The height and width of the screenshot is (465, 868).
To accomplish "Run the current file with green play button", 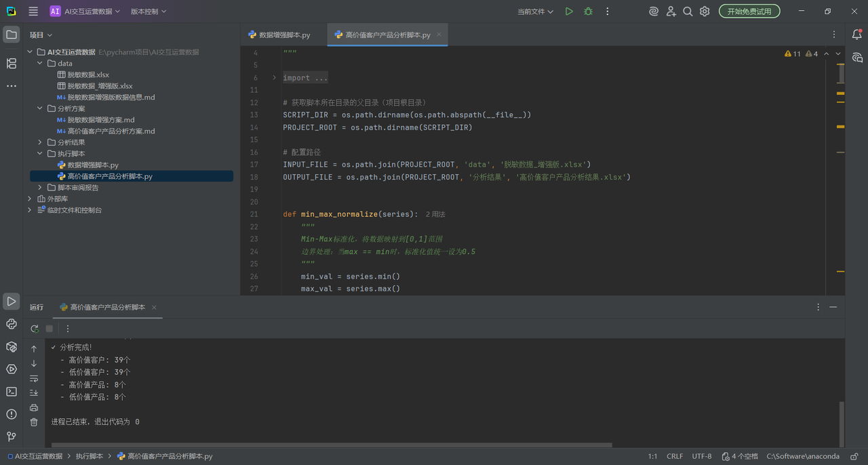I will click(x=569, y=12).
